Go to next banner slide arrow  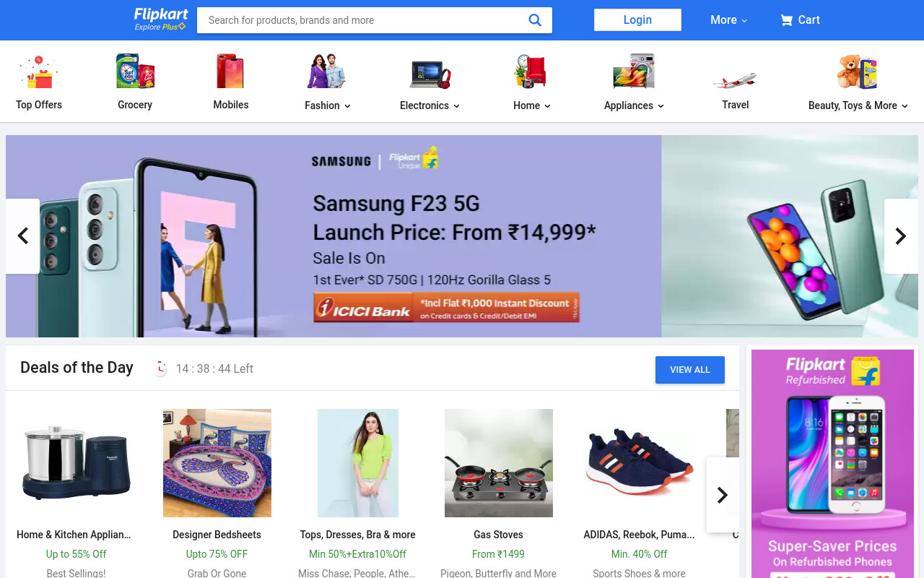901,236
